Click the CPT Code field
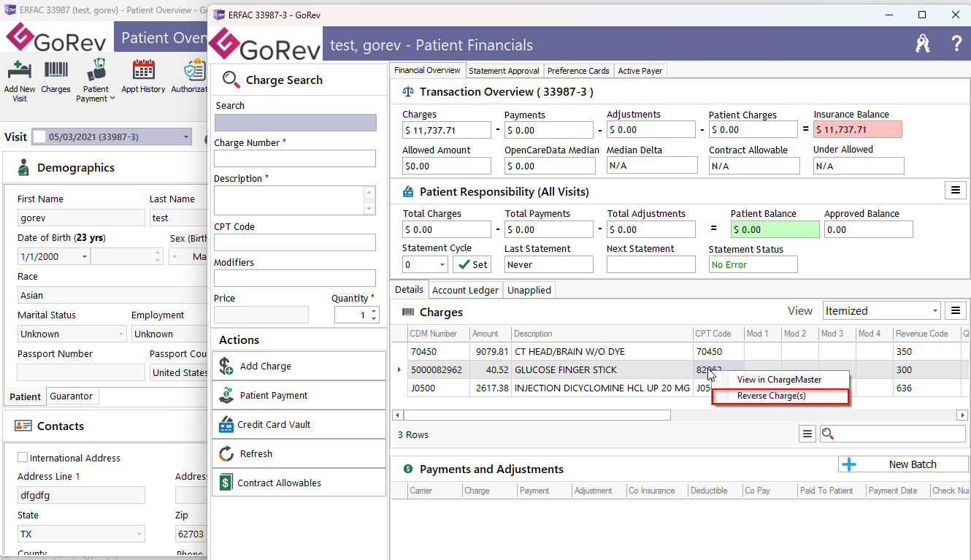 [x=295, y=242]
